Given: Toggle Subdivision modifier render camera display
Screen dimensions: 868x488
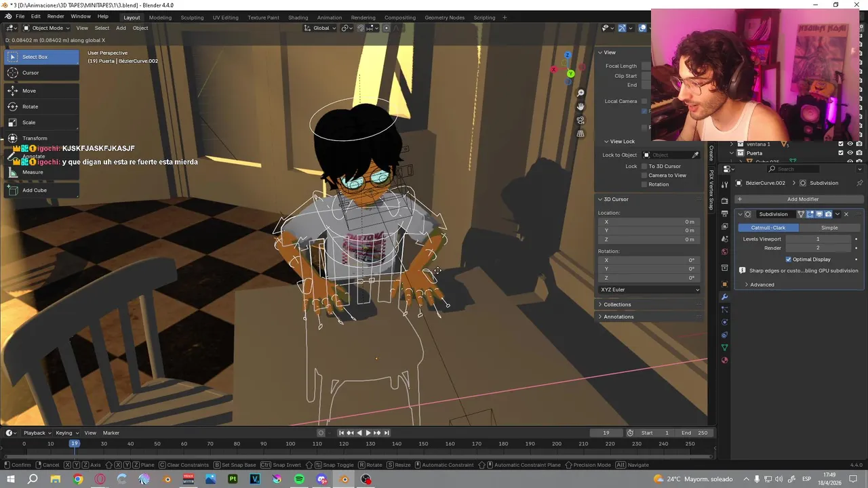Looking at the screenshot, I should coord(828,214).
